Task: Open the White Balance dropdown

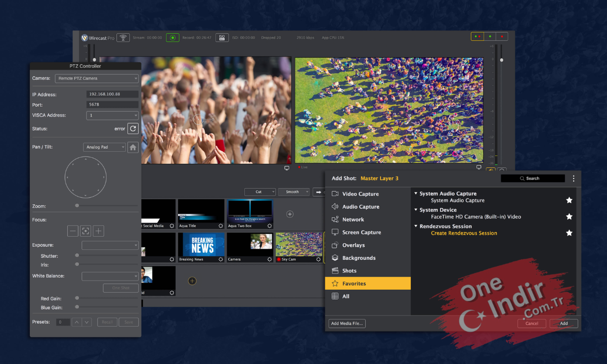Action: [110, 277]
